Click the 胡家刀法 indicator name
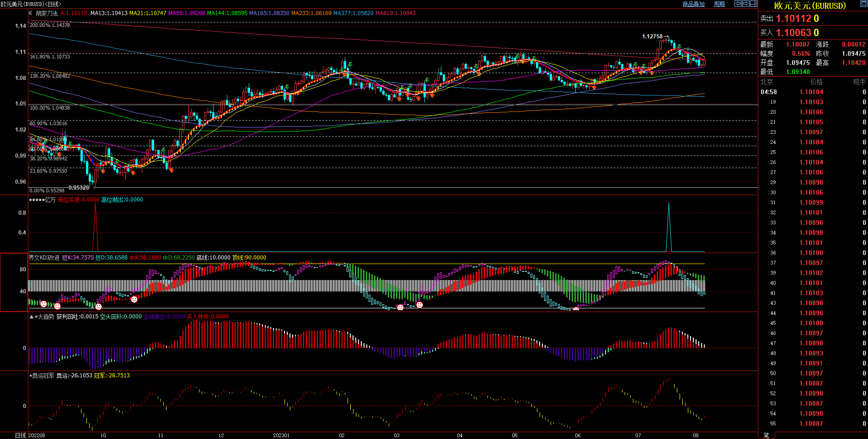 (47, 13)
